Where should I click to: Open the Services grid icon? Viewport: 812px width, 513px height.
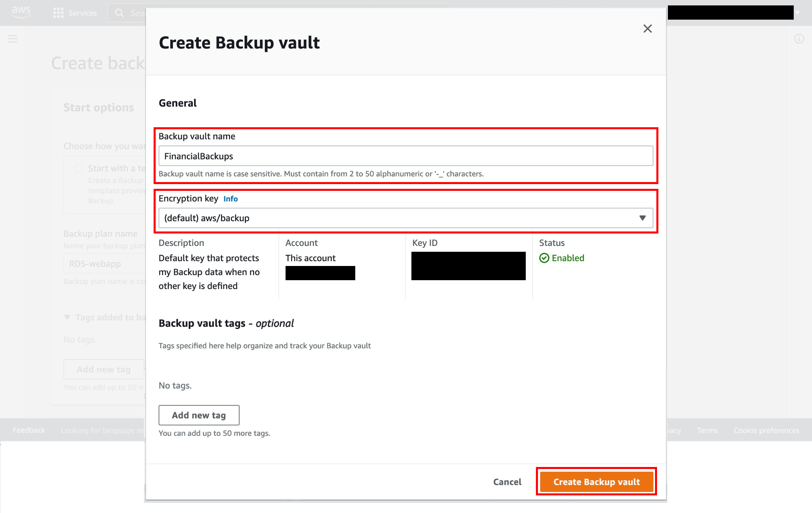[58, 13]
